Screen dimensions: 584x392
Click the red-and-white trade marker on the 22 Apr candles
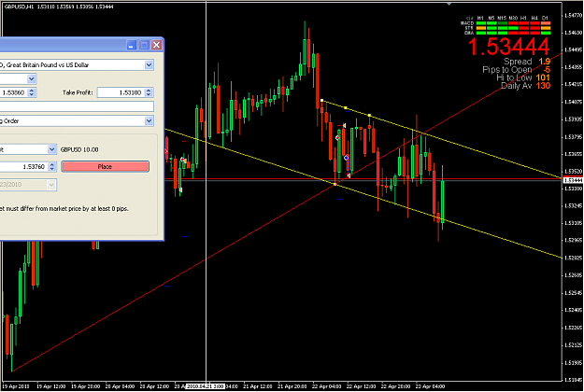coord(338,138)
